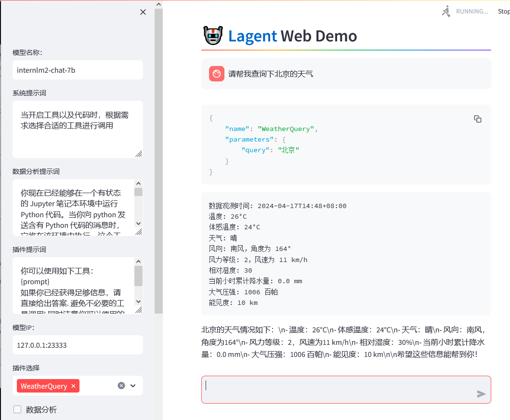Click the WeatherQuery plugin tag label

[44, 386]
